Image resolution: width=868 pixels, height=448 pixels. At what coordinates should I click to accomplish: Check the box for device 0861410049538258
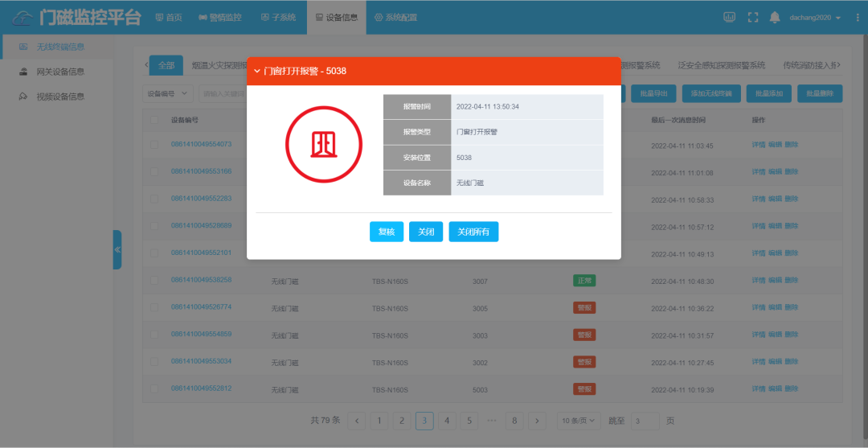[154, 281]
